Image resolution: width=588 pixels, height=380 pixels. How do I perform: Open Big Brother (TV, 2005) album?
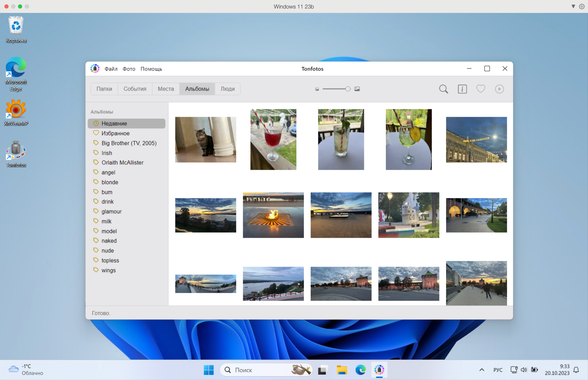127,143
